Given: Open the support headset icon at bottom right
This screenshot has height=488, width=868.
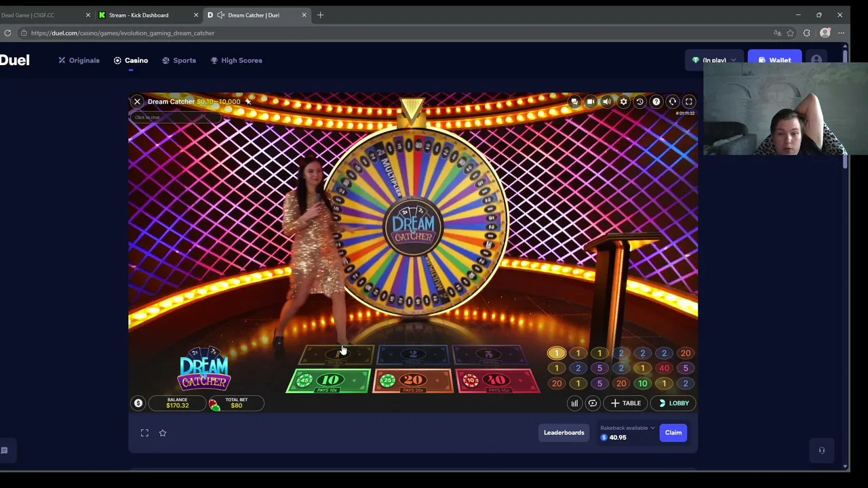Looking at the screenshot, I should coord(821,451).
